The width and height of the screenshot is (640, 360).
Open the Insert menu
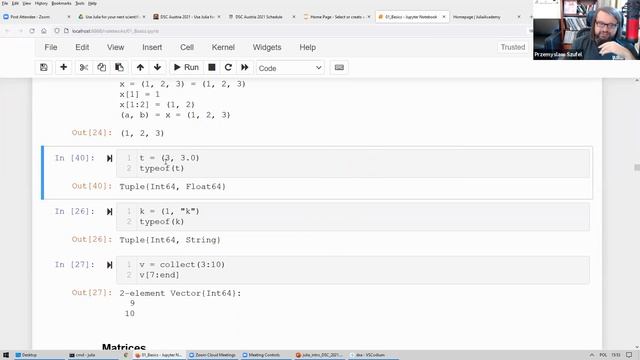[152, 47]
